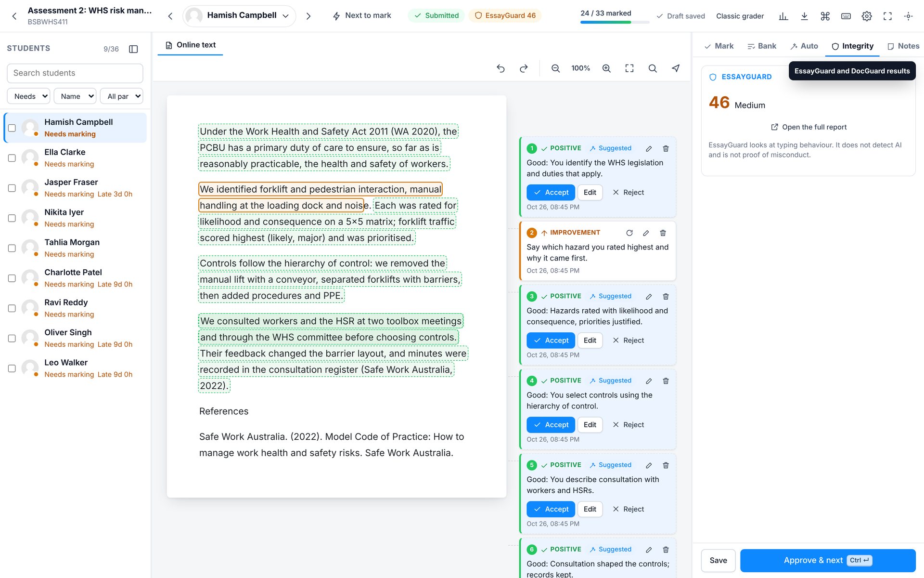Viewport: 924px width, 578px height.
Task: Tick the checkbox for Leo Walker
Action: pyautogui.click(x=12, y=368)
